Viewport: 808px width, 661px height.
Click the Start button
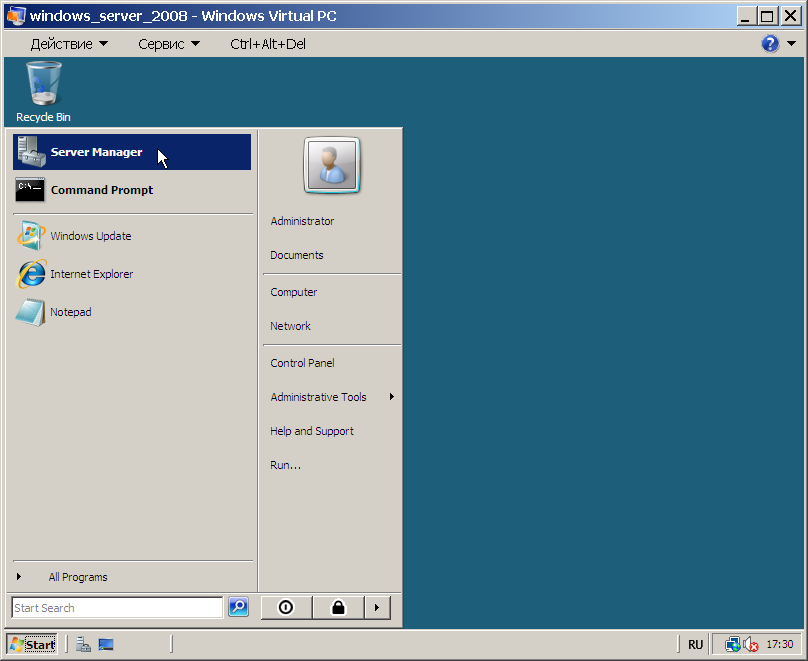click(x=32, y=645)
